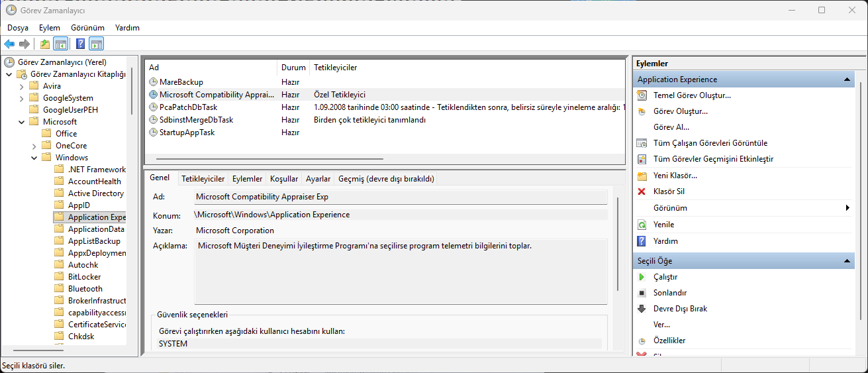Viewport: 868px width, 373px height.
Task: Switch to the Eylemler tab
Action: [248, 179]
